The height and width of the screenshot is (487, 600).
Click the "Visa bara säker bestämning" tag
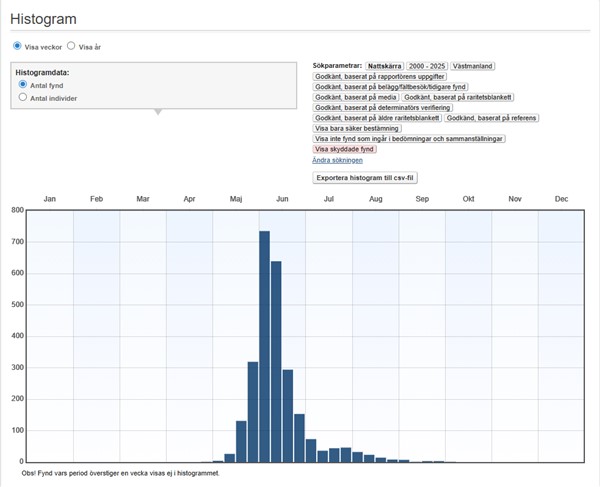(x=357, y=128)
